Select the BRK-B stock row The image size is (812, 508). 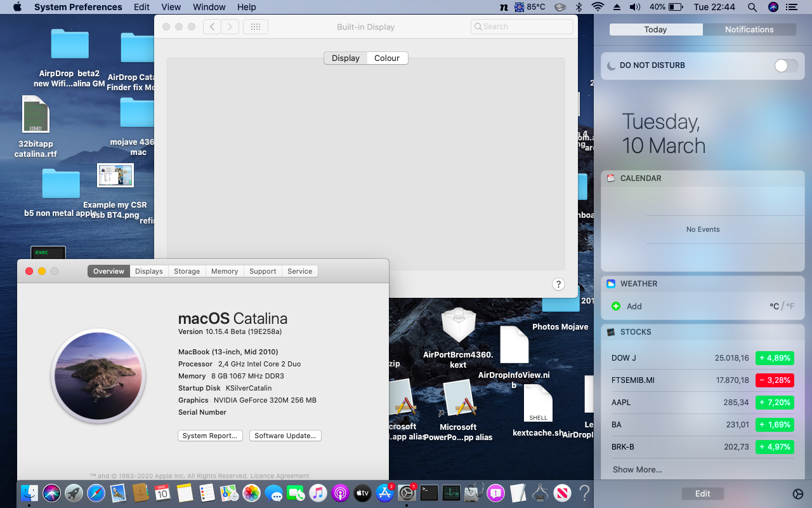click(x=702, y=447)
